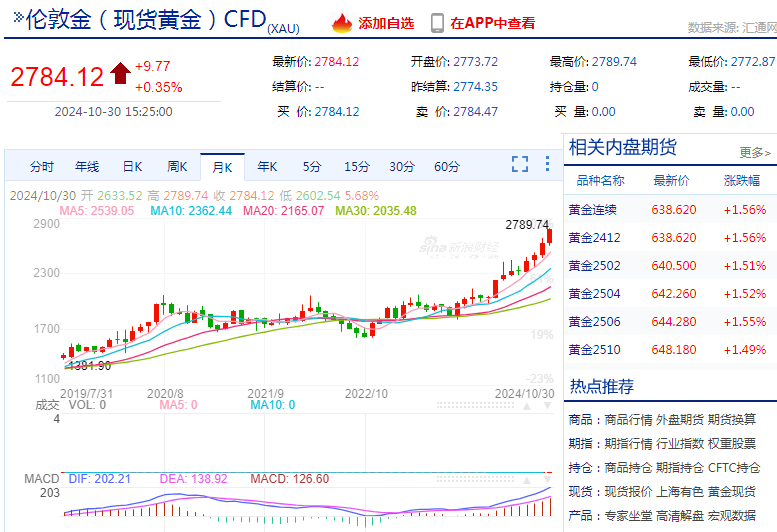Click down triangle in the MACD panel header
Screen dimensions: 777x532
click(547, 480)
